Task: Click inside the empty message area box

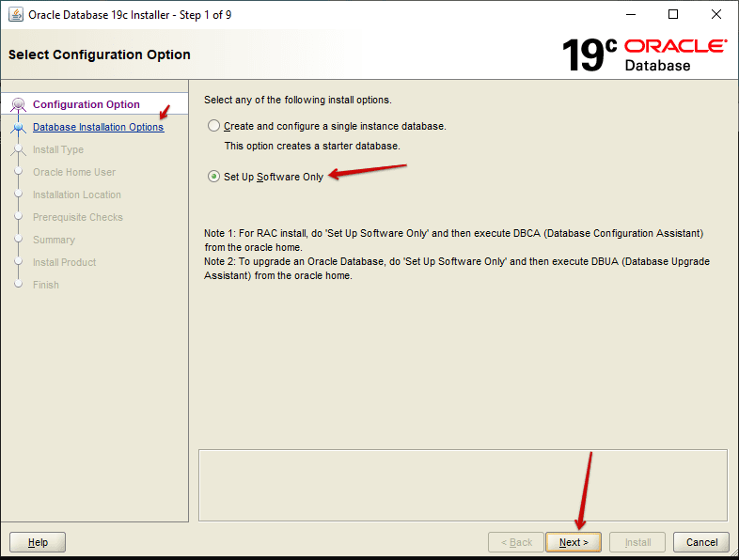Action: click(463, 485)
